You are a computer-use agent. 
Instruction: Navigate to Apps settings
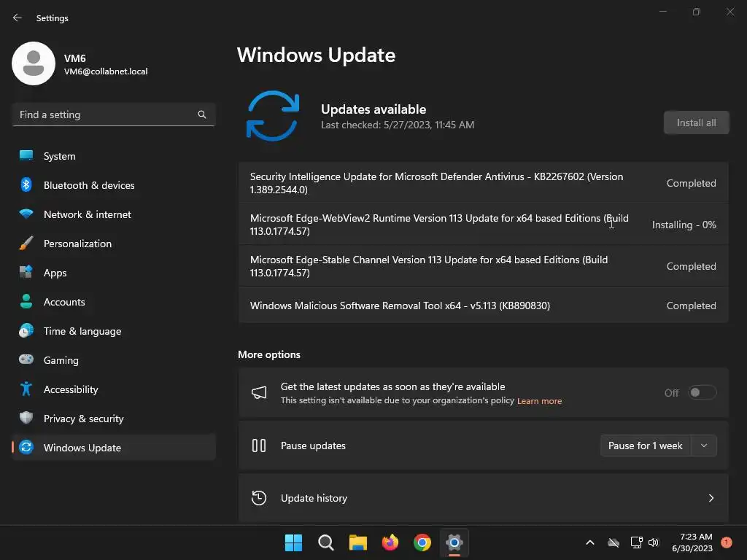[x=113, y=273]
